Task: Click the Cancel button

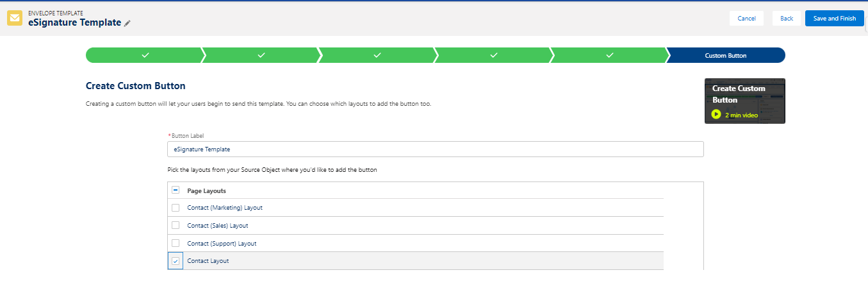Action: (746, 19)
